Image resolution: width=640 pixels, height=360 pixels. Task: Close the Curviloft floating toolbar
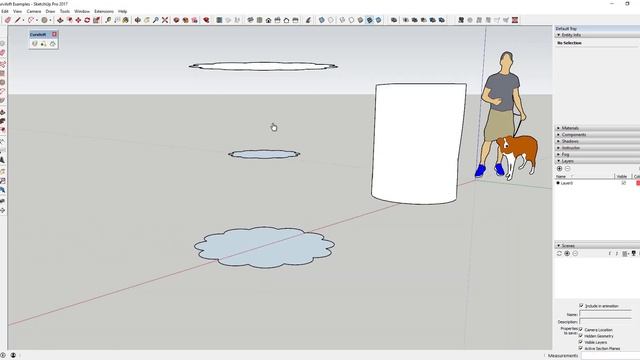tap(54, 34)
